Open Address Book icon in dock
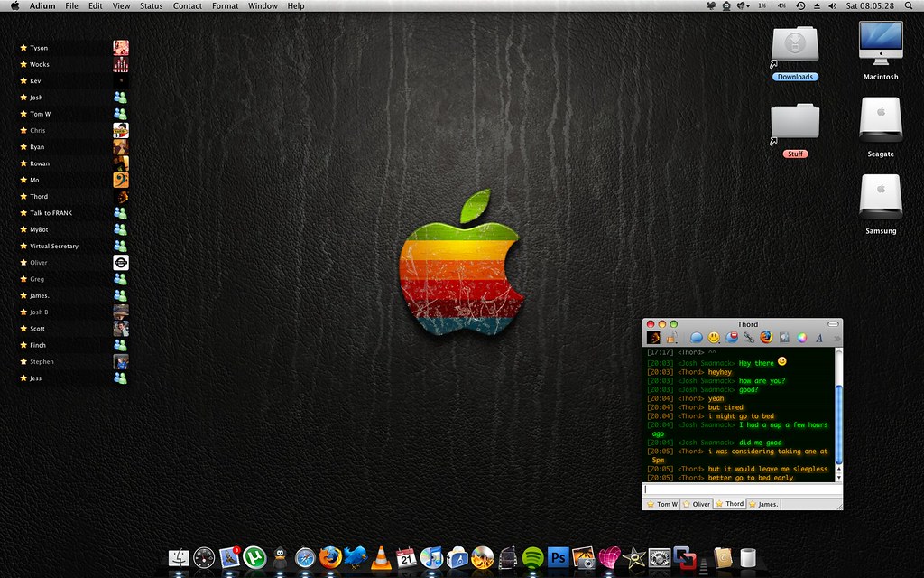The width and height of the screenshot is (924, 578). point(723,557)
